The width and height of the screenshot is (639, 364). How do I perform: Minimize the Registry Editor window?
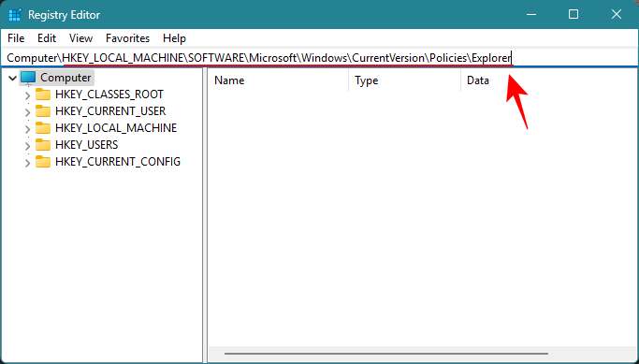(x=531, y=14)
